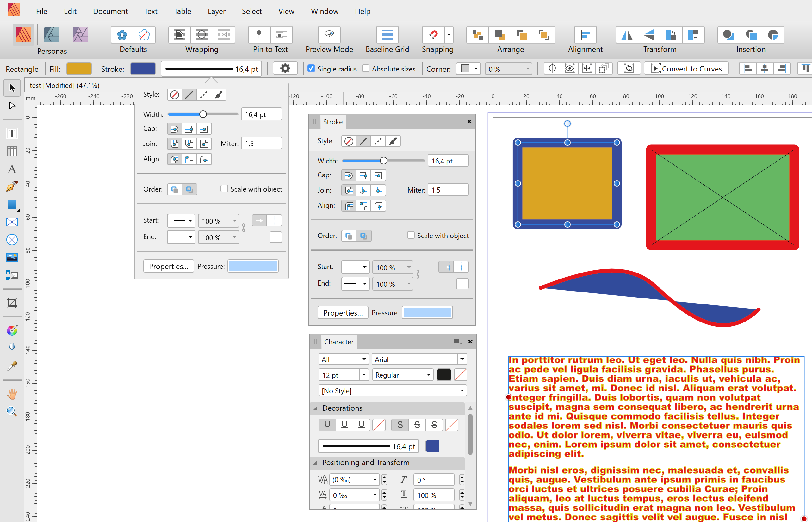Open the Layer menu
Image resolution: width=812 pixels, height=522 pixels.
(x=216, y=11)
